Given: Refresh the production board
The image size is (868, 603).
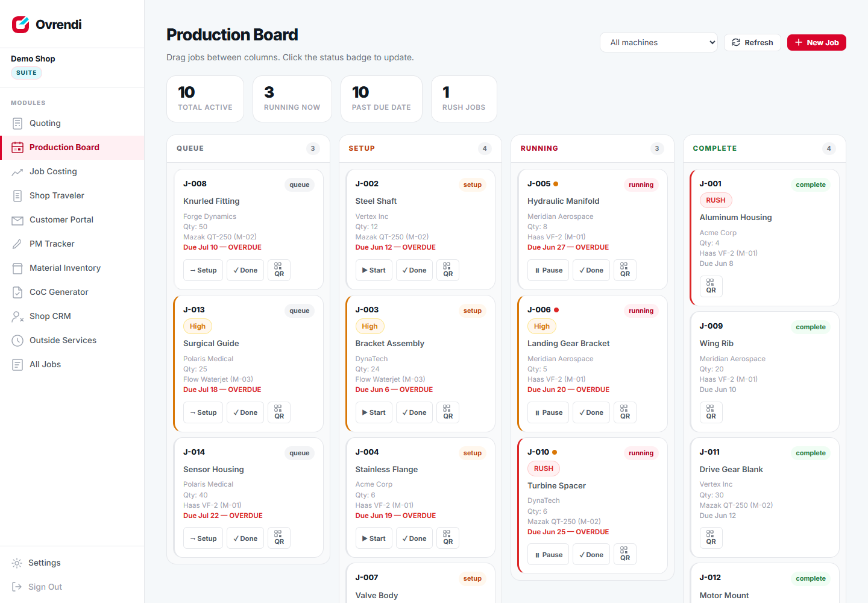Looking at the screenshot, I should (752, 42).
